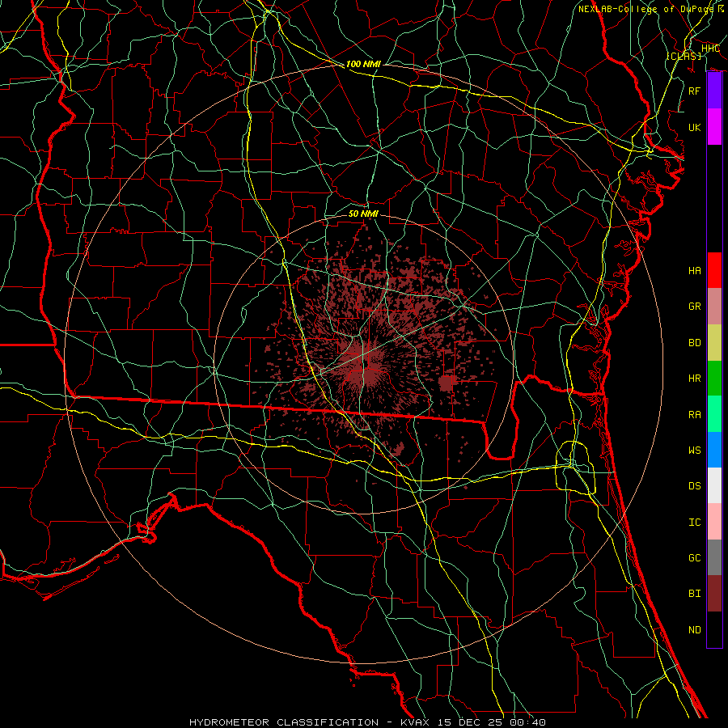Click the 'HHC' product code text

[x=710, y=49]
